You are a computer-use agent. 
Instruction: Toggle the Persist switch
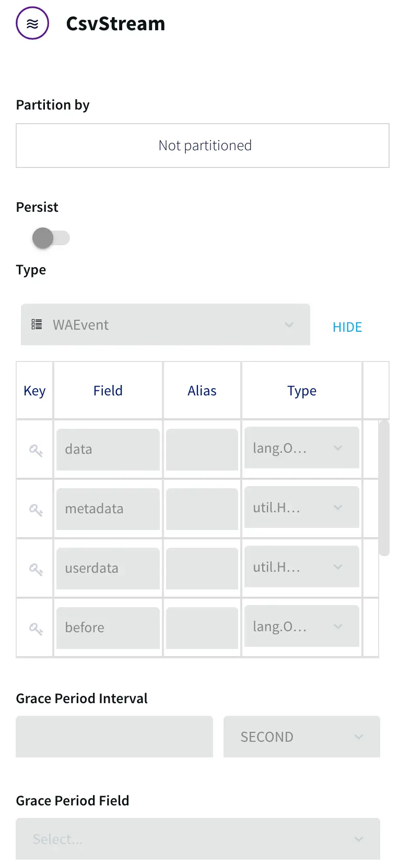(x=51, y=238)
